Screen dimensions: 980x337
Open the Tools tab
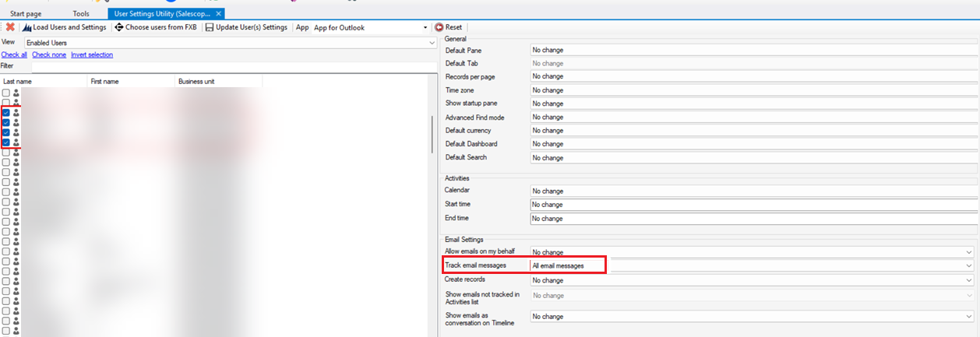(81, 14)
